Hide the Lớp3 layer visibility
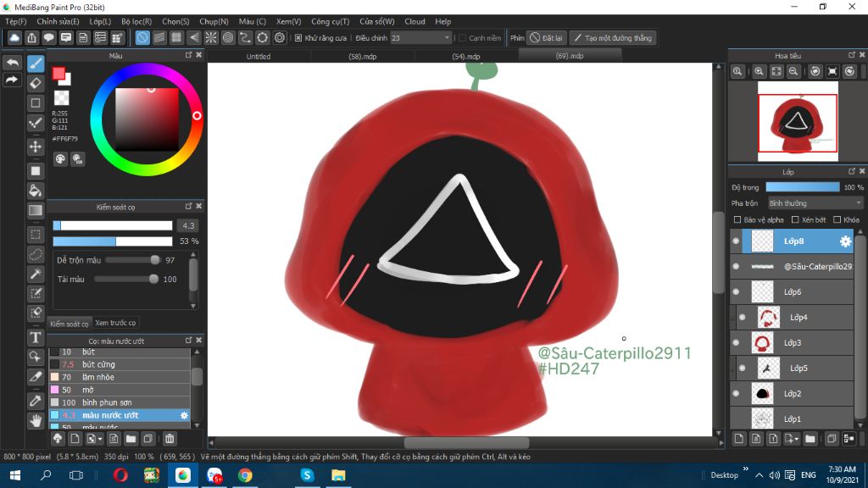Screen dimensions: 868x488 [x=736, y=343]
